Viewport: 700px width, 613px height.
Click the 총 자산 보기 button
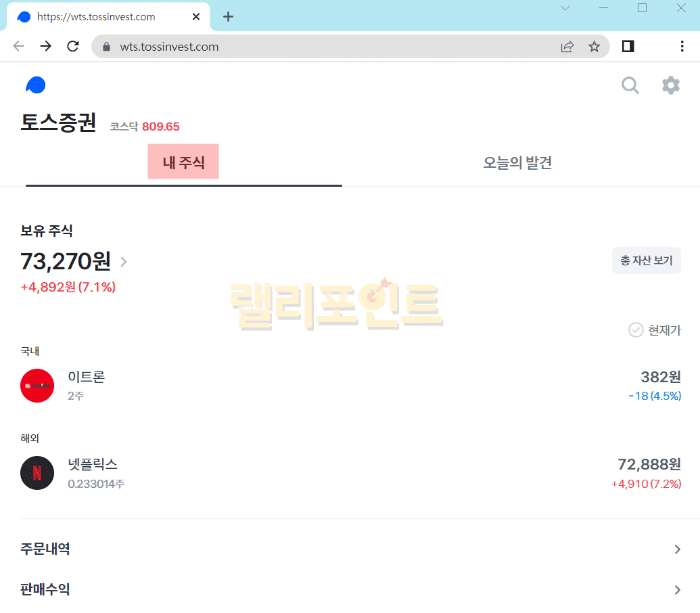pyautogui.click(x=646, y=260)
